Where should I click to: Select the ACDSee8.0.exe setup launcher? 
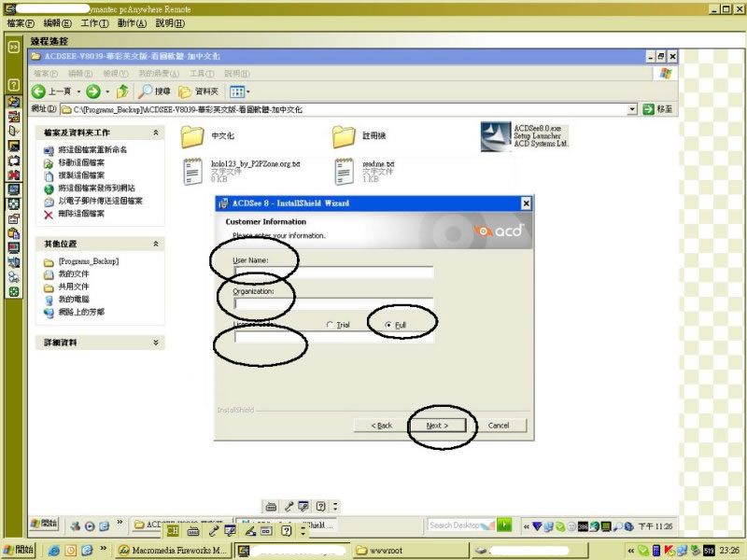(x=524, y=136)
